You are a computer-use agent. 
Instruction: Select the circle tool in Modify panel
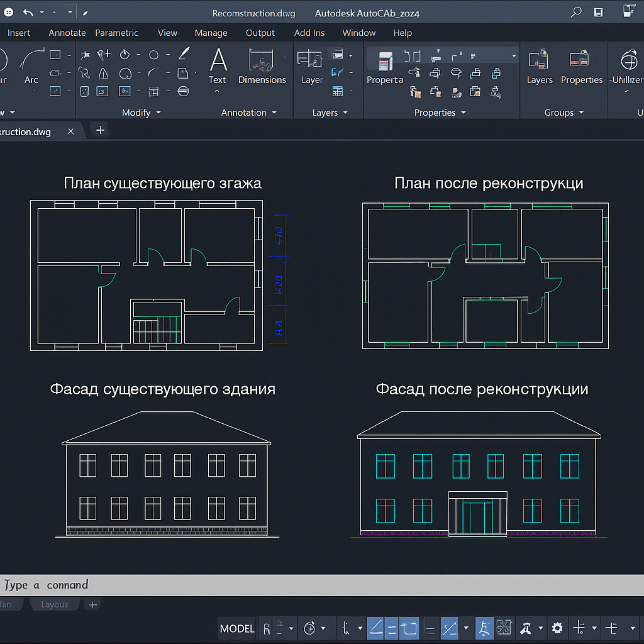[153, 55]
